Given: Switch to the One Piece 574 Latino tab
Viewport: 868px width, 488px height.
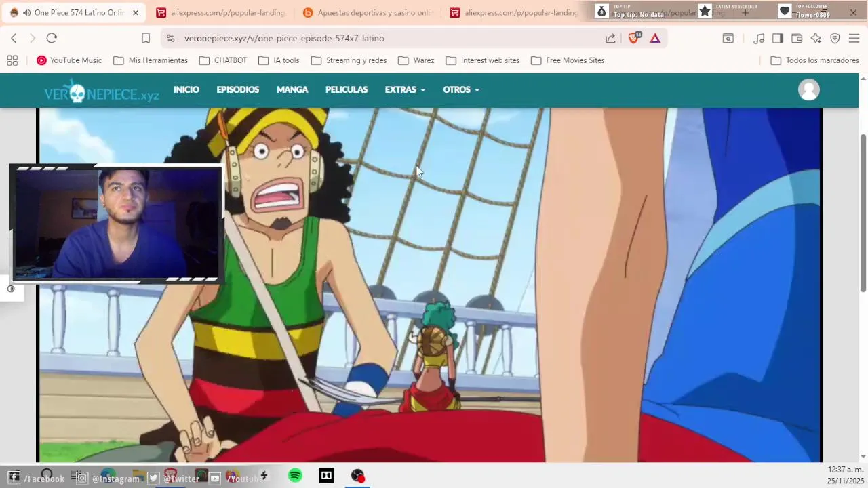Looking at the screenshot, I should [x=75, y=13].
